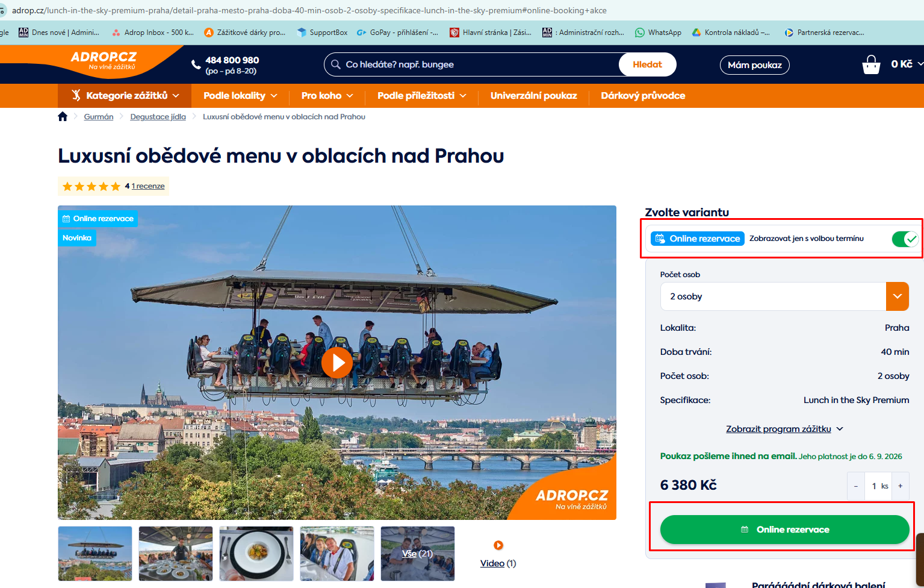Click the search field Co hledáte
This screenshot has height=588, width=924.
coord(476,64)
